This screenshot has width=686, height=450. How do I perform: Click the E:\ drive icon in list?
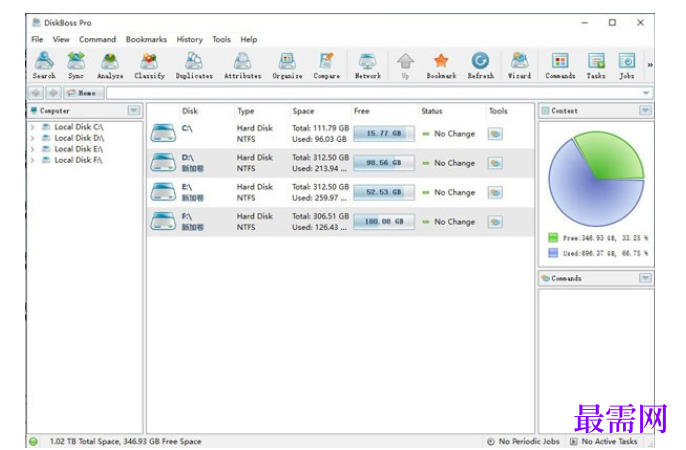click(x=163, y=192)
